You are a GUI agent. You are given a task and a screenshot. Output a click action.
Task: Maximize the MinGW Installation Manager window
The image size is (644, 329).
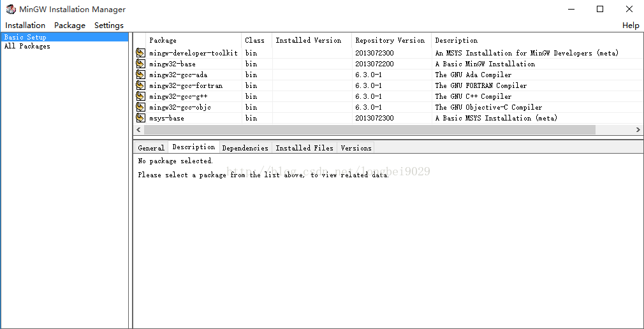(600, 9)
